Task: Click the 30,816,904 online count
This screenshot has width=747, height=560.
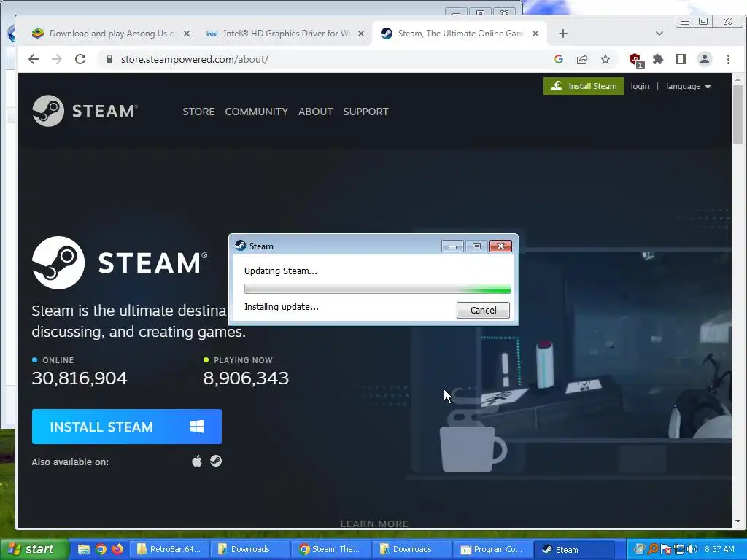Action: coord(79,378)
